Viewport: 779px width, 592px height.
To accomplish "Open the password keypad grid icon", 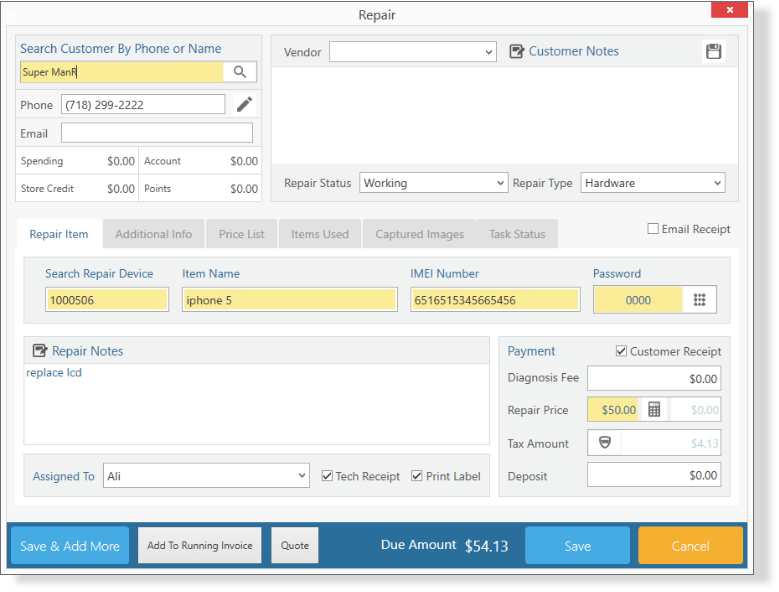I will click(700, 299).
